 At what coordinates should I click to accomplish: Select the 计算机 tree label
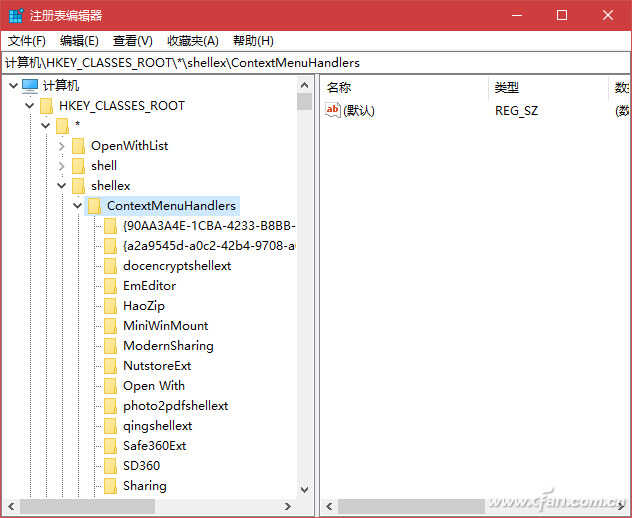[x=61, y=85]
